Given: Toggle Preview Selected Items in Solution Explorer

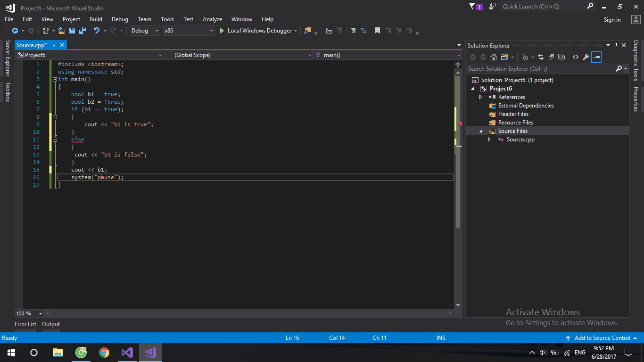Looking at the screenshot, I should (596, 57).
